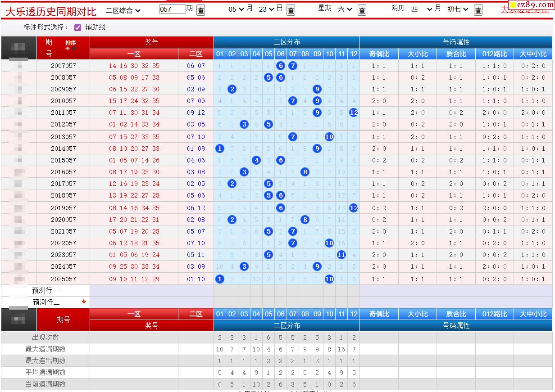Screen dimensions: 555x392
Task: Click the sort arrows icon under 排序
Action: (71, 48)
